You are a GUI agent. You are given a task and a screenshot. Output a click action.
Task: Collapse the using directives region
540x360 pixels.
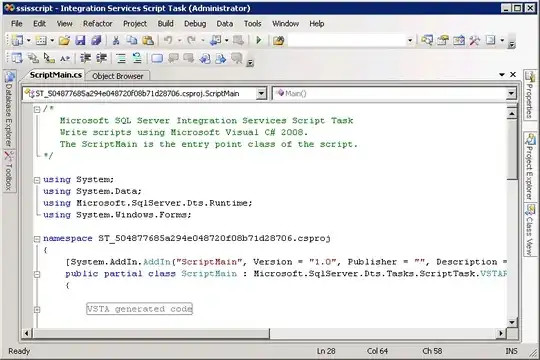coord(37,180)
